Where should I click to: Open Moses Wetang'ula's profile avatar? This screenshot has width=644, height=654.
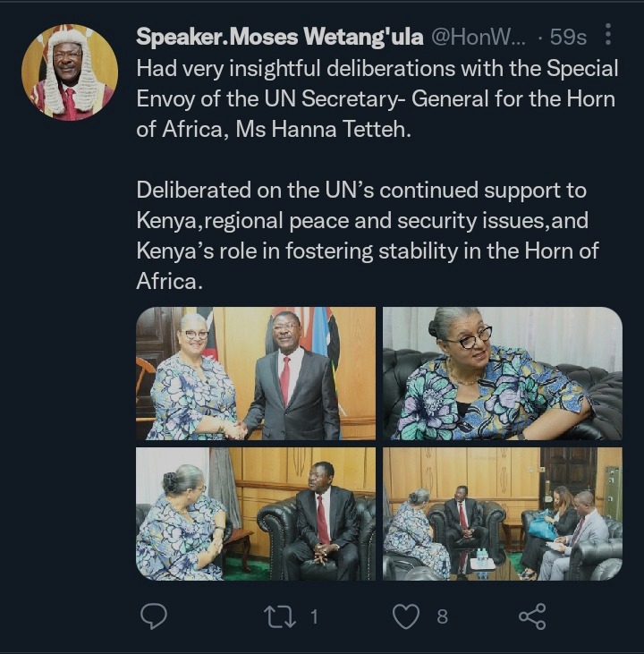[x=70, y=72]
